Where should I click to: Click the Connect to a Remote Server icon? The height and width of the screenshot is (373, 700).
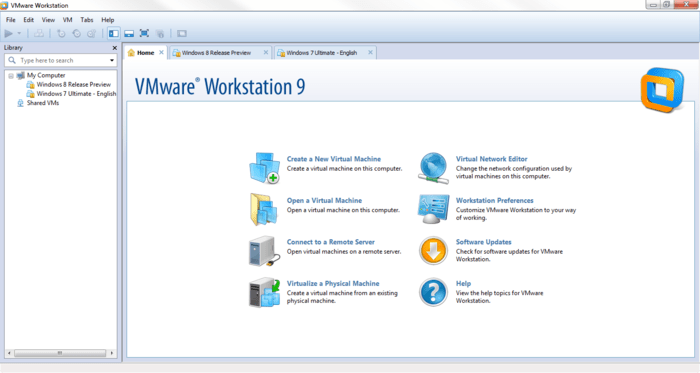[x=264, y=251]
